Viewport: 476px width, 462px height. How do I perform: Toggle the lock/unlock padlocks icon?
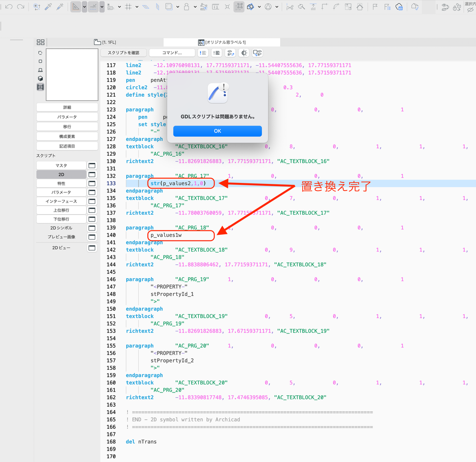(x=457, y=7)
